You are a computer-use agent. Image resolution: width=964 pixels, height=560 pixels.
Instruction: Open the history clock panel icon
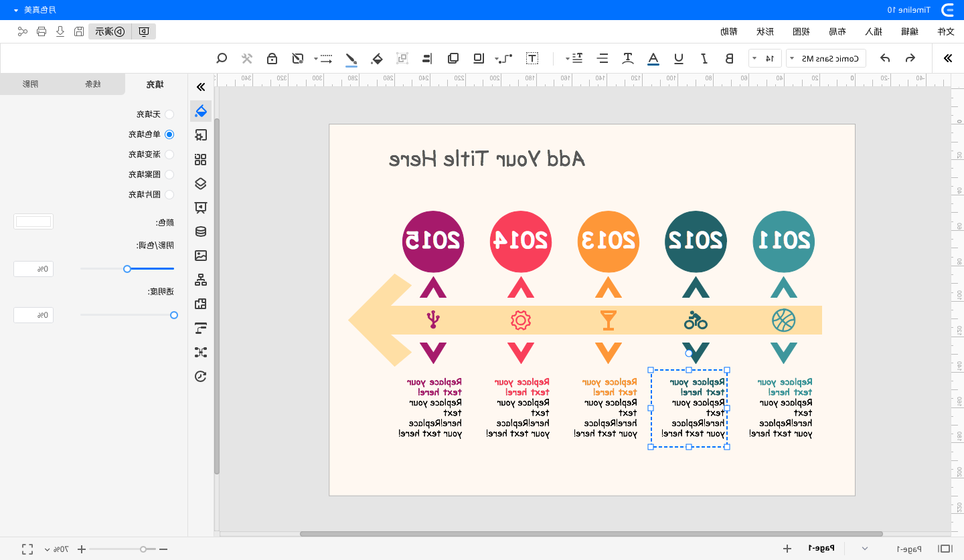coord(200,376)
